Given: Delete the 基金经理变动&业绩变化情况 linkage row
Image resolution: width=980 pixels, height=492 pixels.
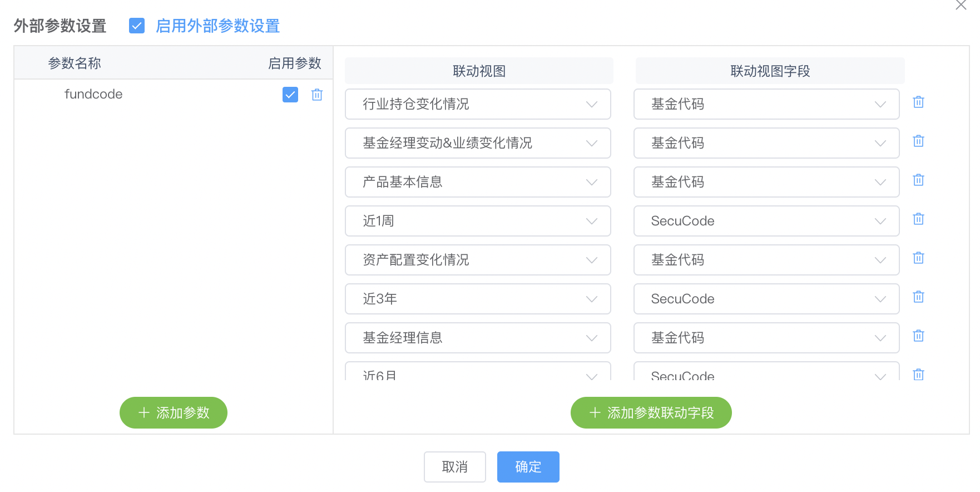Looking at the screenshot, I should click(x=918, y=141).
